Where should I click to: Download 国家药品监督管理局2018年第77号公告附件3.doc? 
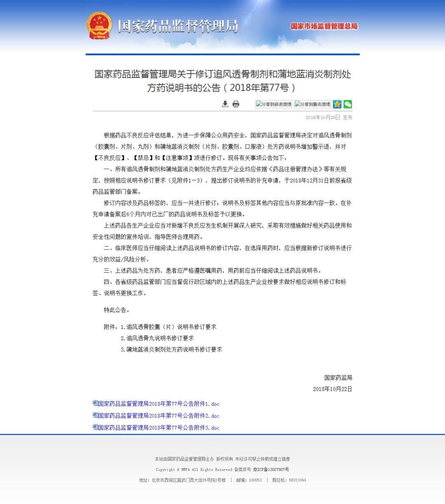158,428
